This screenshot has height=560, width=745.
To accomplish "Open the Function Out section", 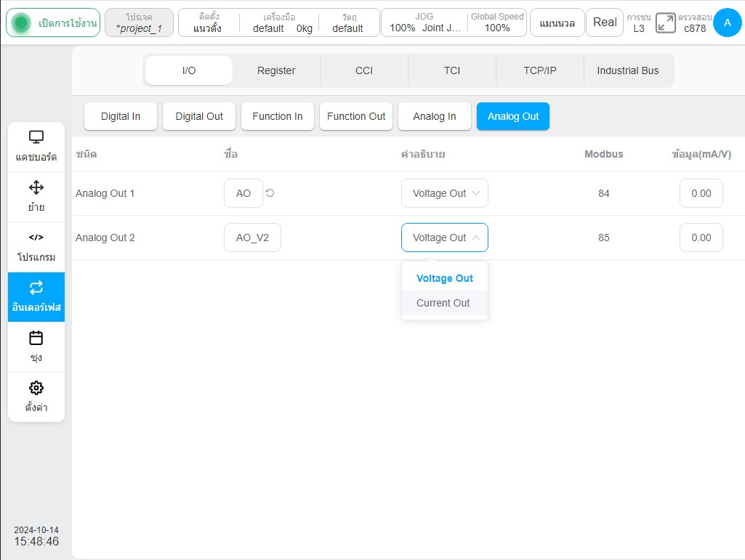I will pos(356,116).
